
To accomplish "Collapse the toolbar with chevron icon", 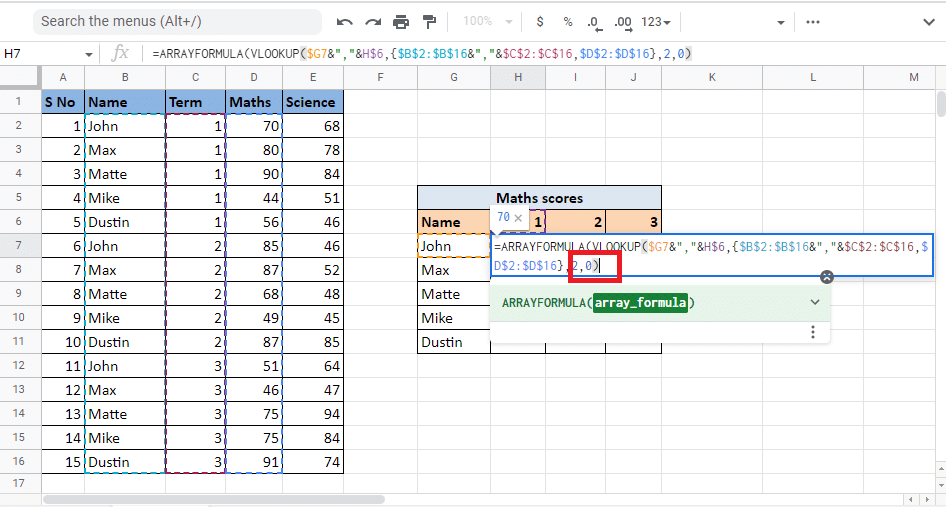I will pyautogui.click(x=929, y=22).
